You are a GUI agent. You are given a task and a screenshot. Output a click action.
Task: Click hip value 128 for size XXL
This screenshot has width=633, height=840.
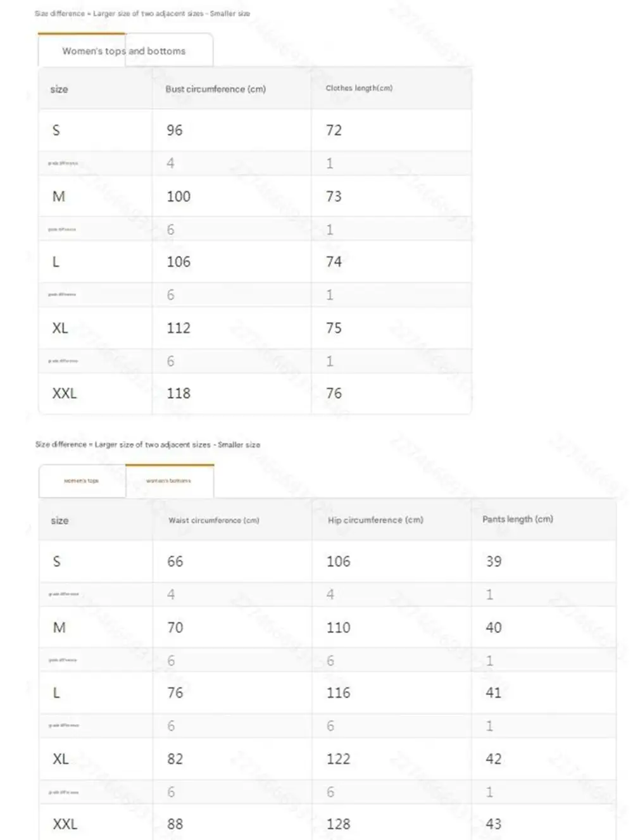pos(339,824)
